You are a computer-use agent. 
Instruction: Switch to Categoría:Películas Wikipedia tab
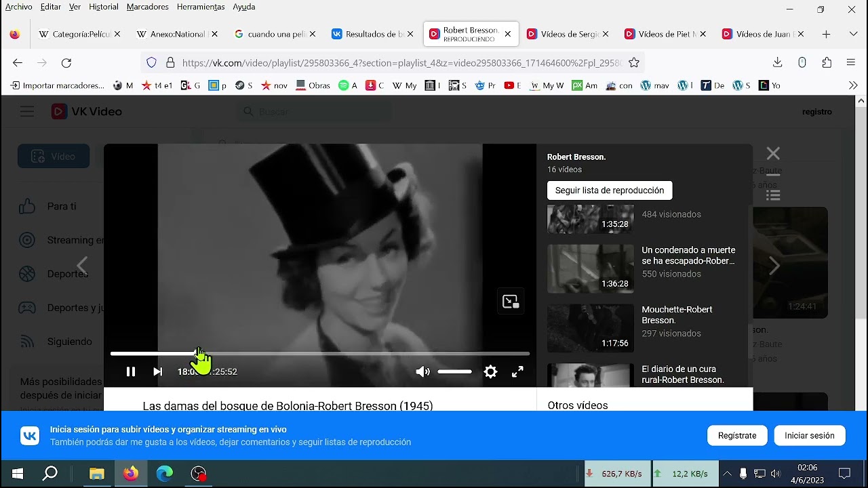click(x=80, y=34)
